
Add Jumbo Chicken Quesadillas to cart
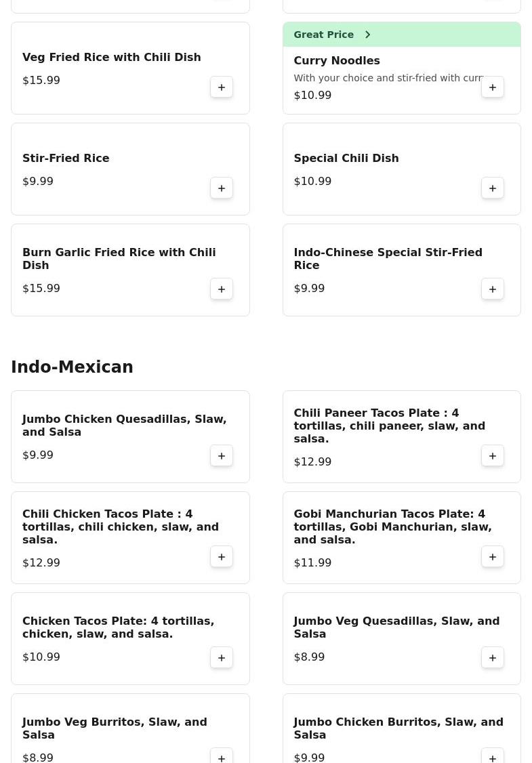[222, 456]
